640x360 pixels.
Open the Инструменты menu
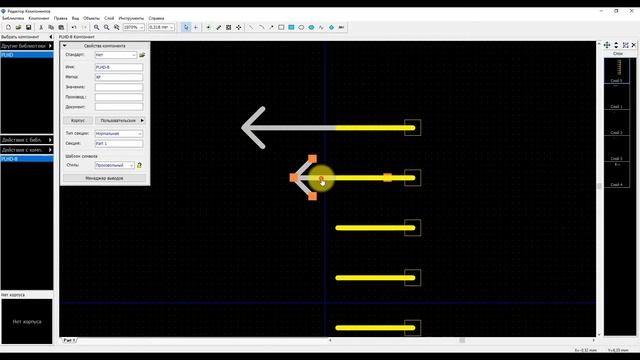click(131, 18)
